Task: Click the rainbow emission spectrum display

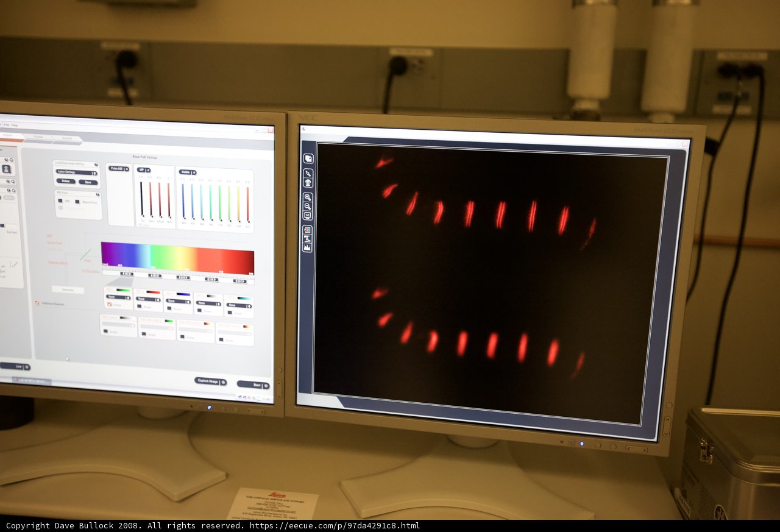Action: click(177, 258)
